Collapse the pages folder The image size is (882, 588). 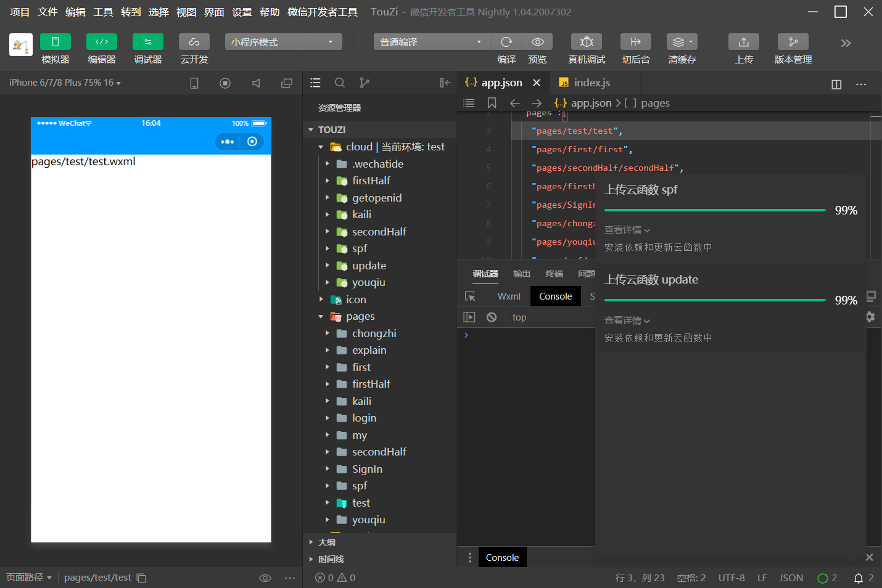tap(321, 316)
